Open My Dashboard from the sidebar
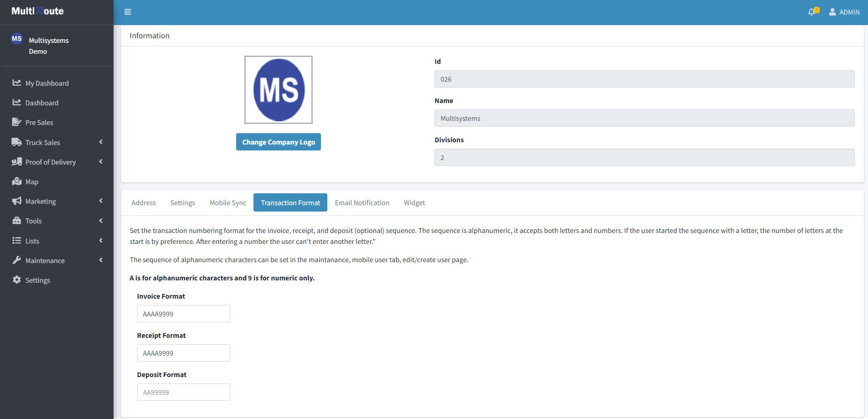The image size is (868, 419). (x=47, y=83)
